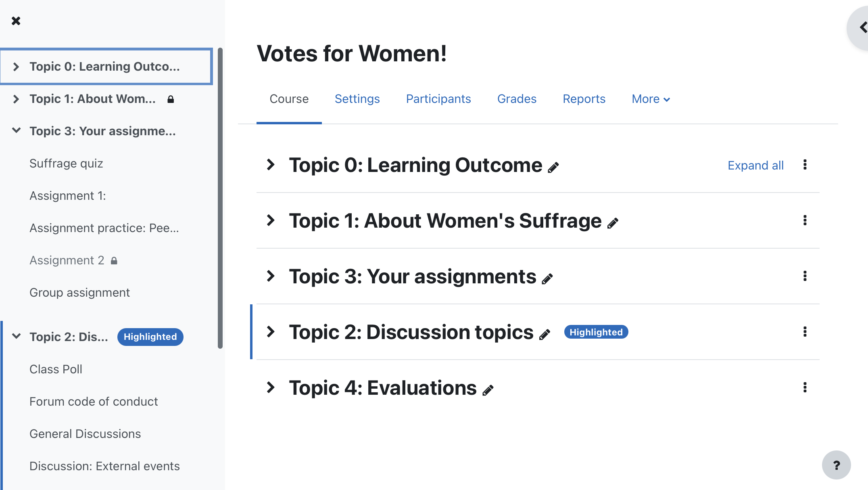
Task: Open three-dot menu for Topic 0
Action: pyautogui.click(x=805, y=165)
